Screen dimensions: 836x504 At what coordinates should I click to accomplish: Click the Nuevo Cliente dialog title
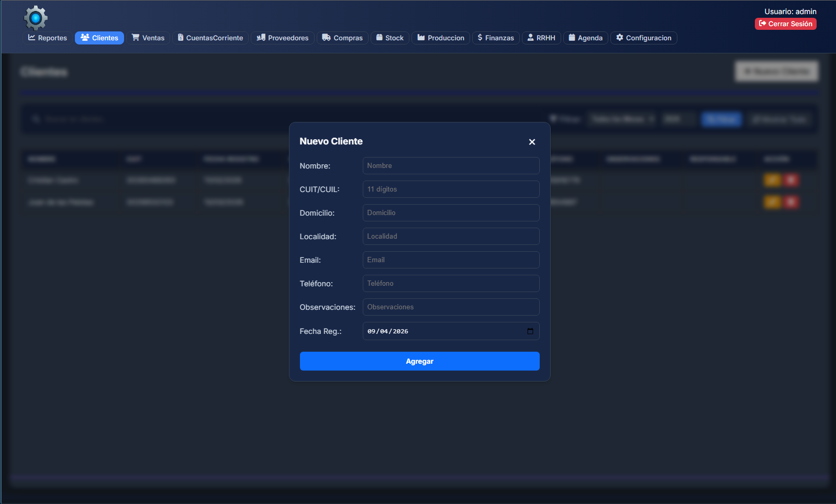click(x=331, y=141)
